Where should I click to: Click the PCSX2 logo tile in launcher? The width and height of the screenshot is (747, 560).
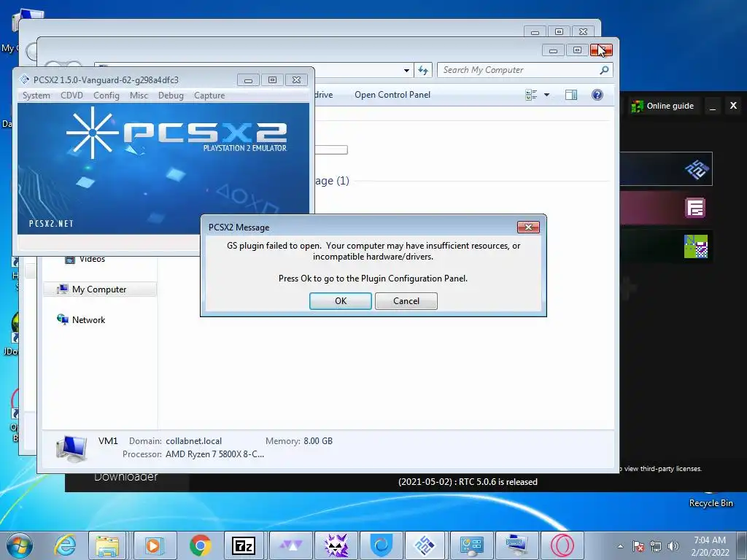[697, 169]
